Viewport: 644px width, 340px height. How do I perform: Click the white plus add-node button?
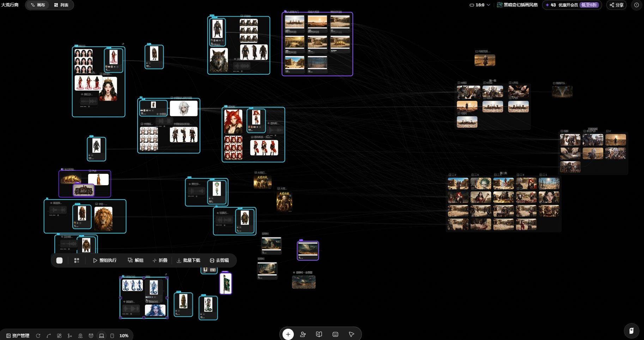coord(288,334)
